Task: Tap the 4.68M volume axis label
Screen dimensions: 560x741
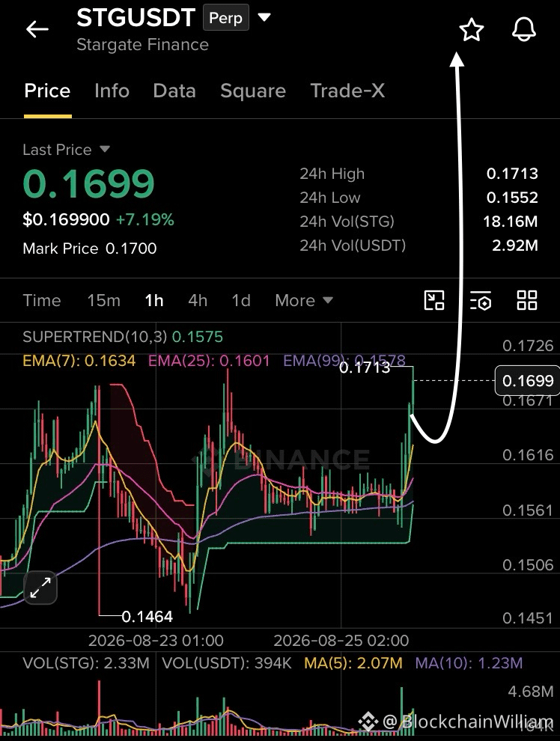Action: pyautogui.click(x=530, y=692)
